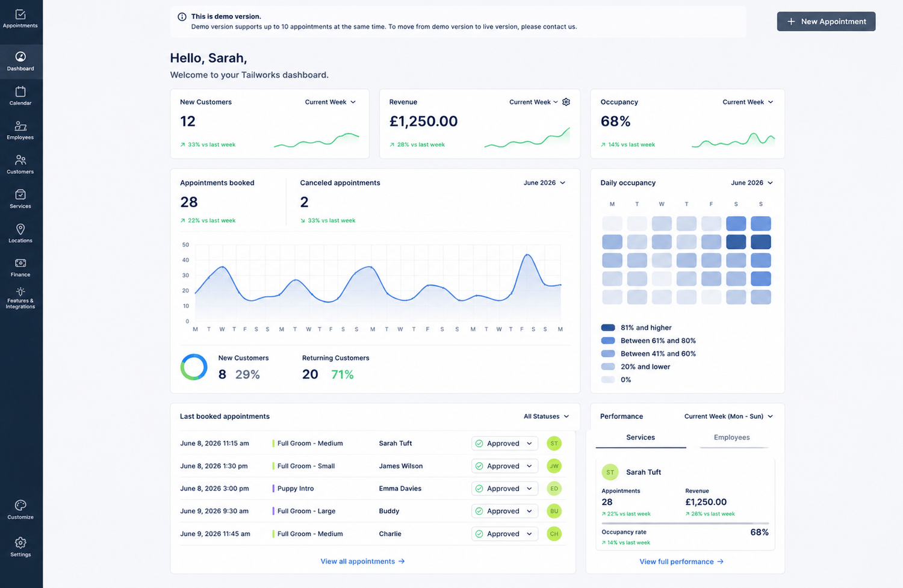The height and width of the screenshot is (588, 903).
Task: Follow the View full performance link
Action: coord(681,562)
